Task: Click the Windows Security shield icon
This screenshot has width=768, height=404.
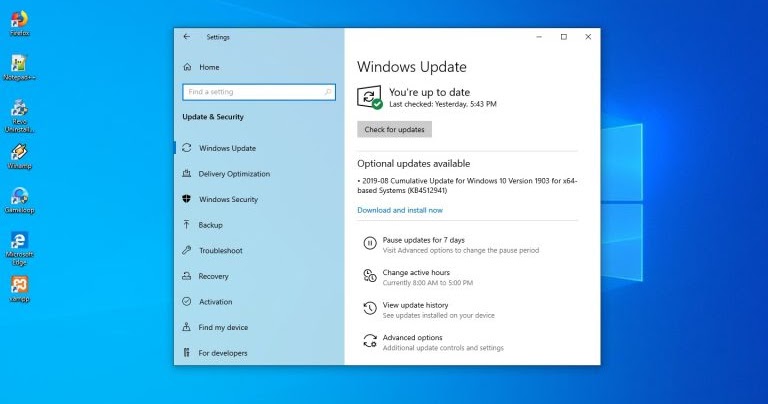Action: coord(187,199)
